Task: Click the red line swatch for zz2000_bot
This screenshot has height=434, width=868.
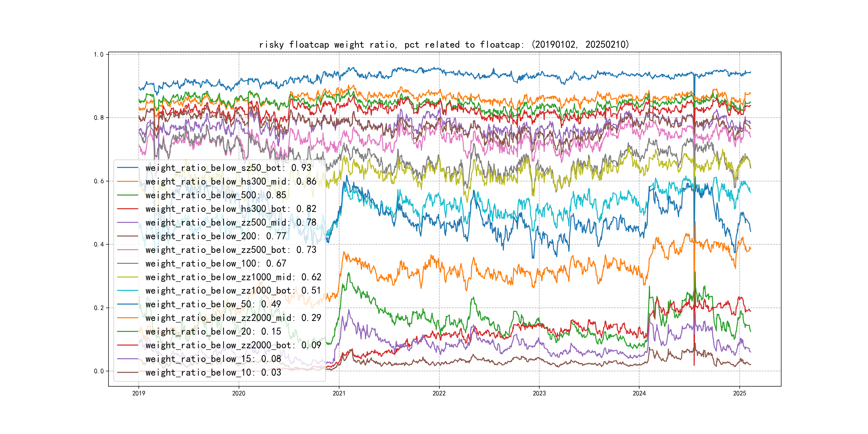Action: coord(127,345)
